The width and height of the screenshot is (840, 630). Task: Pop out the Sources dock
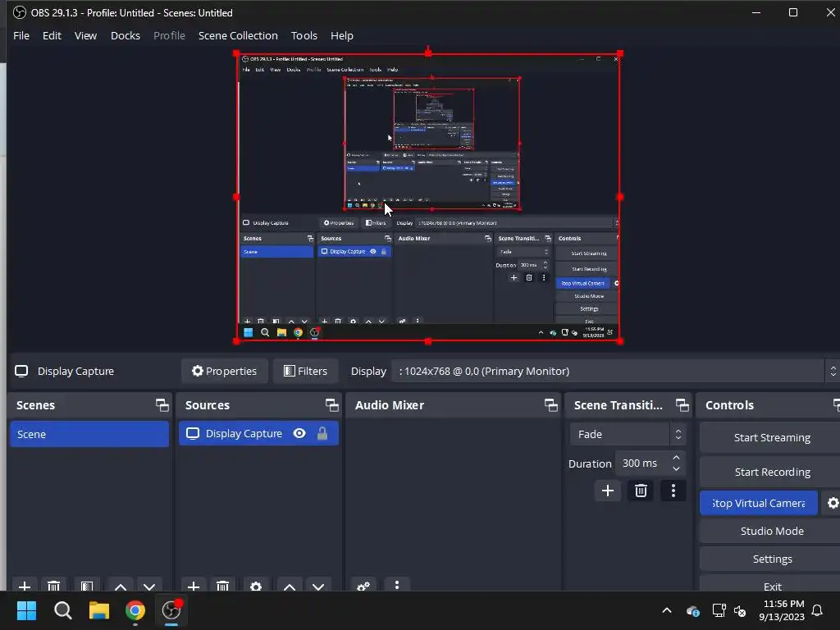331,405
